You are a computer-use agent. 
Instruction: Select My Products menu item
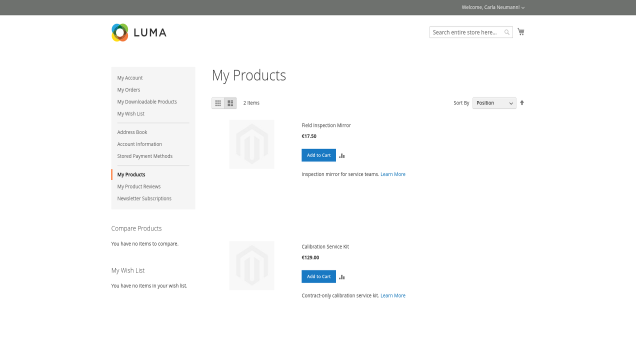pos(131,175)
